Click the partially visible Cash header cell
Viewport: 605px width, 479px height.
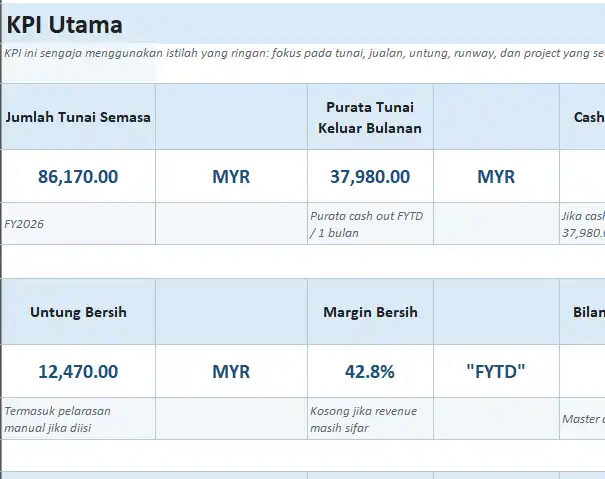coord(582,117)
